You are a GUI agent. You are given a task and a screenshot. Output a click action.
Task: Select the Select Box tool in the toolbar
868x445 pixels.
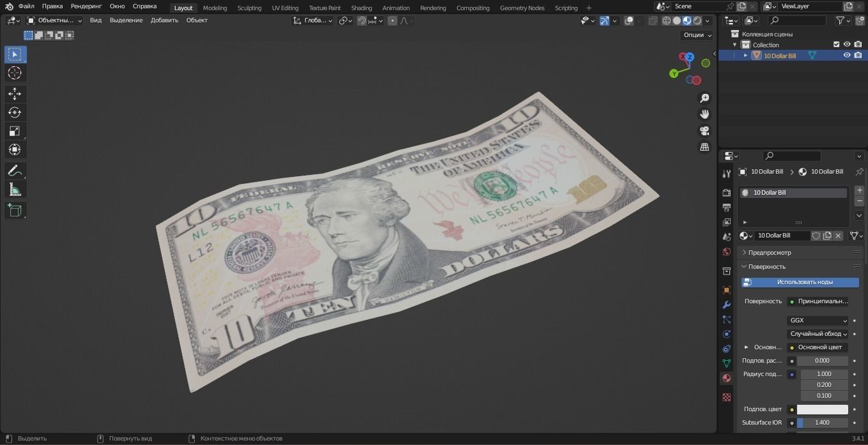click(x=15, y=54)
